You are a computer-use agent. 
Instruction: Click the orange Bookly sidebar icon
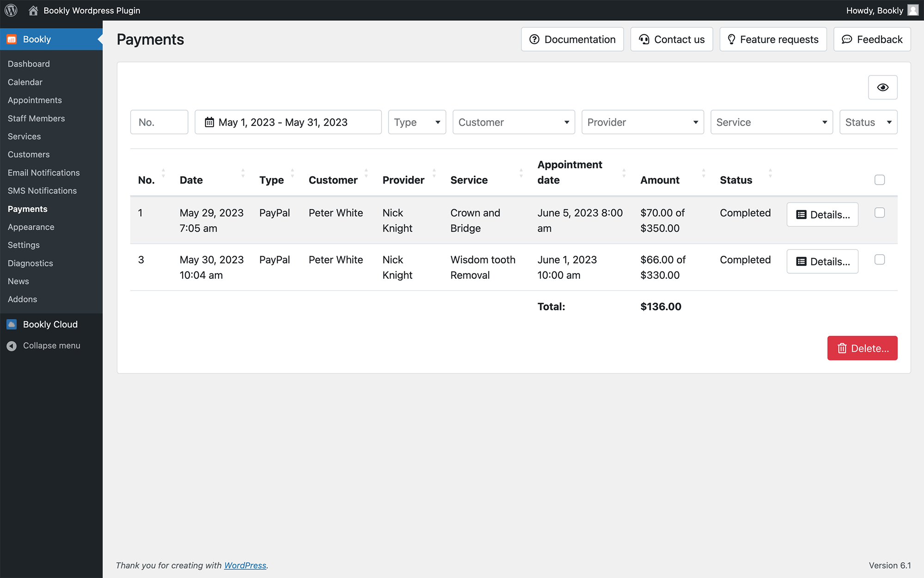pyautogui.click(x=12, y=39)
